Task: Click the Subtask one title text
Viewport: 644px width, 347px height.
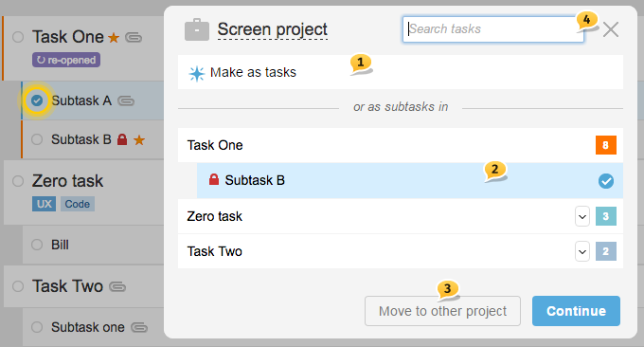Action: 88,327
